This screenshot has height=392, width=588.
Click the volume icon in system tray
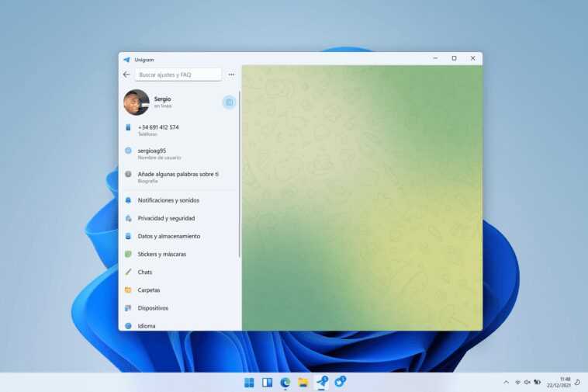(x=527, y=382)
